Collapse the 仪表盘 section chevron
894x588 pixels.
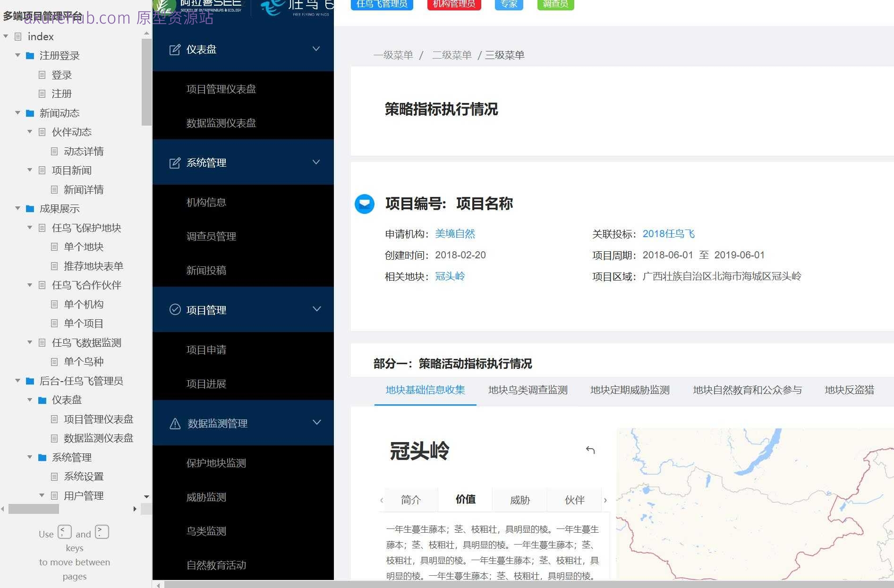point(315,48)
